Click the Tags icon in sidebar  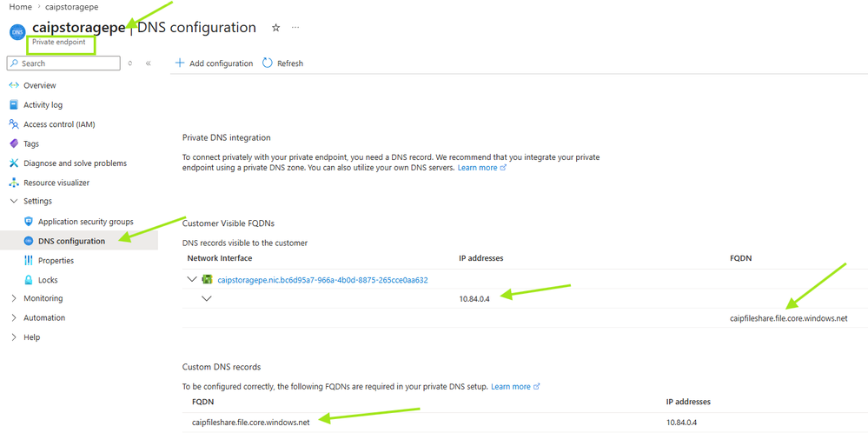[x=15, y=143]
